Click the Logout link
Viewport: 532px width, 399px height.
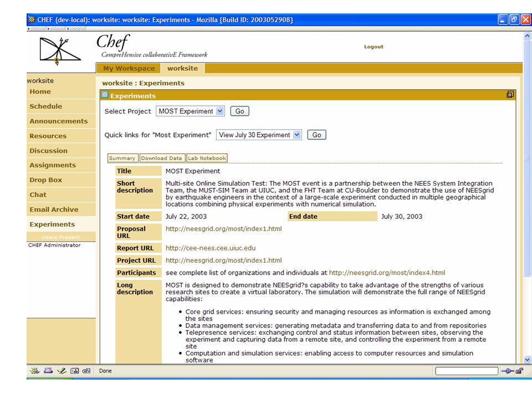point(374,47)
